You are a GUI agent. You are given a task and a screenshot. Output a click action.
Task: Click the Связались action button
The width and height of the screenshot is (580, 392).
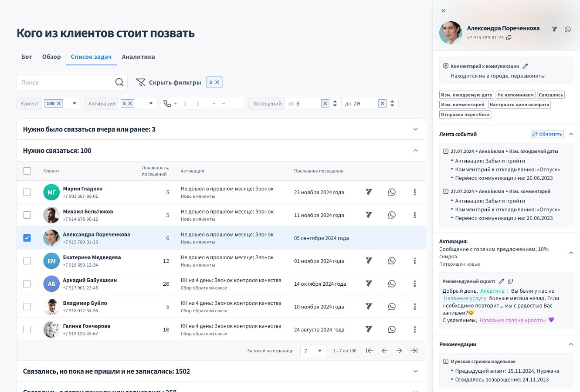[551, 95]
